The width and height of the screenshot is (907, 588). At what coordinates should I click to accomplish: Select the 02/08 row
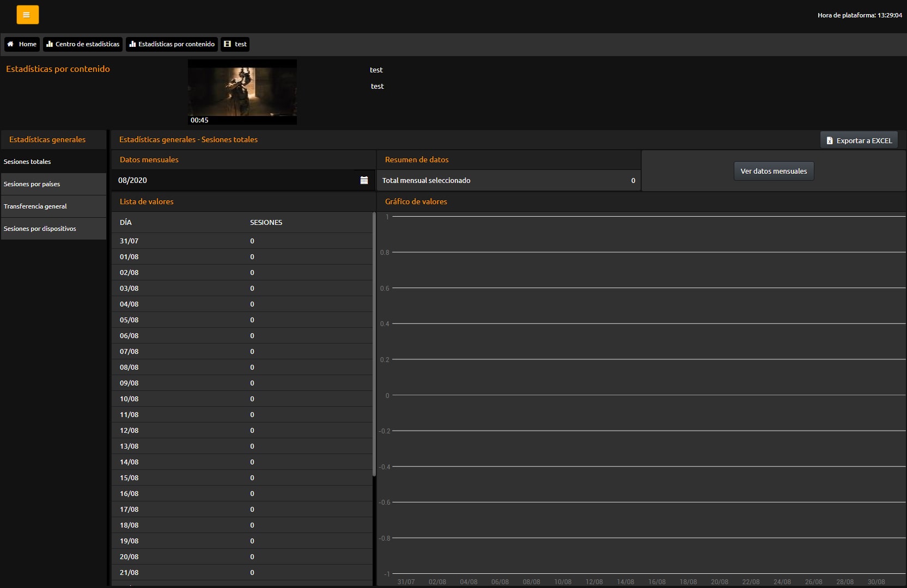tap(242, 272)
